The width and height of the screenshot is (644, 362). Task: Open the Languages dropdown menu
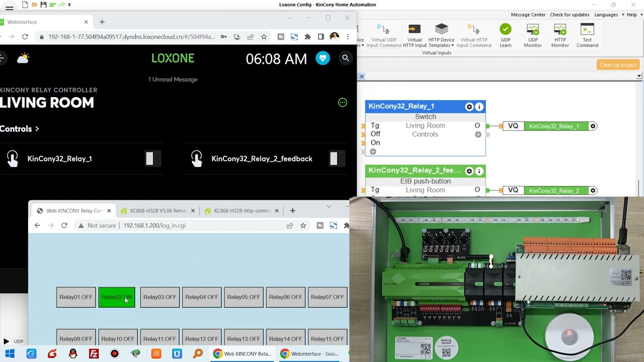coord(608,15)
